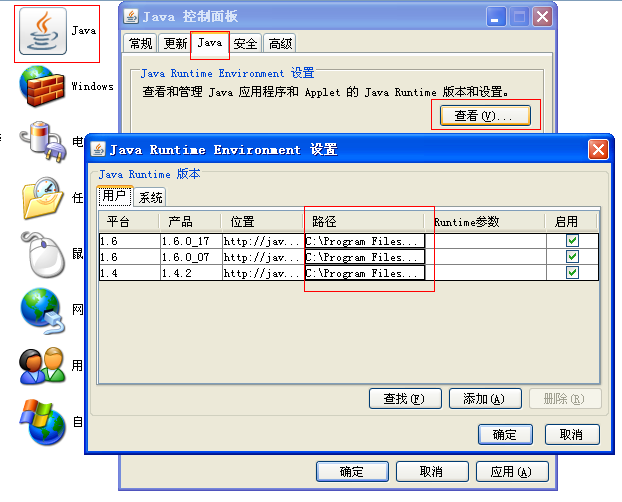The image size is (622, 502).
Task: Close the Java Runtime Environment dialog
Action: pos(598,150)
